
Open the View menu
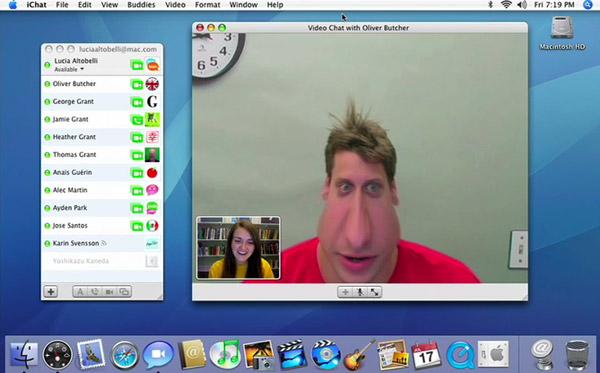pyautogui.click(x=109, y=5)
